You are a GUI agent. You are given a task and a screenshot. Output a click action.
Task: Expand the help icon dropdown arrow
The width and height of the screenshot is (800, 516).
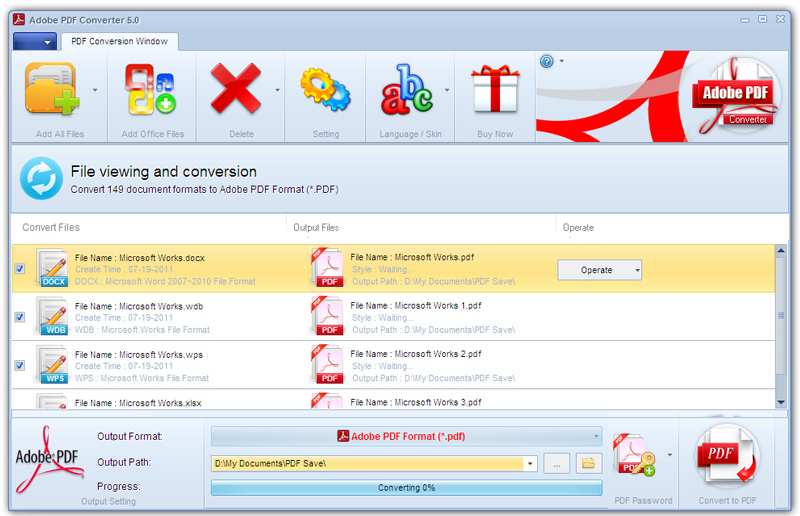pos(562,61)
